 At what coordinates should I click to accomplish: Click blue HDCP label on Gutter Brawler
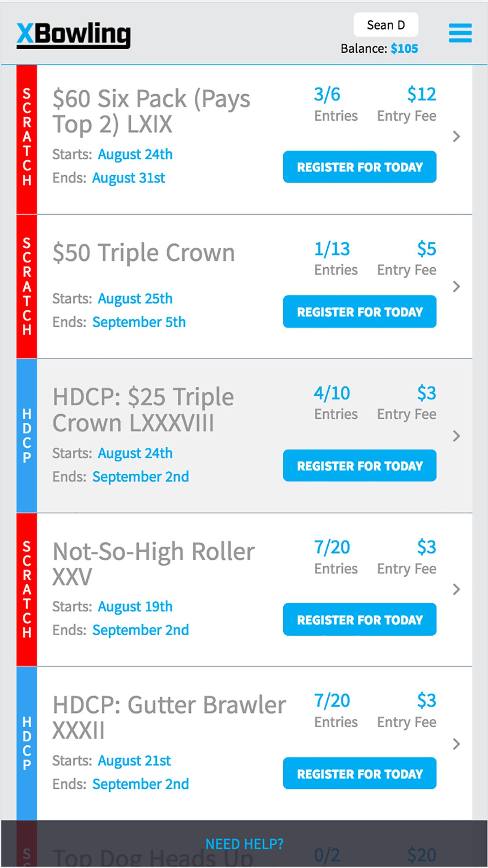[x=27, y=743]
